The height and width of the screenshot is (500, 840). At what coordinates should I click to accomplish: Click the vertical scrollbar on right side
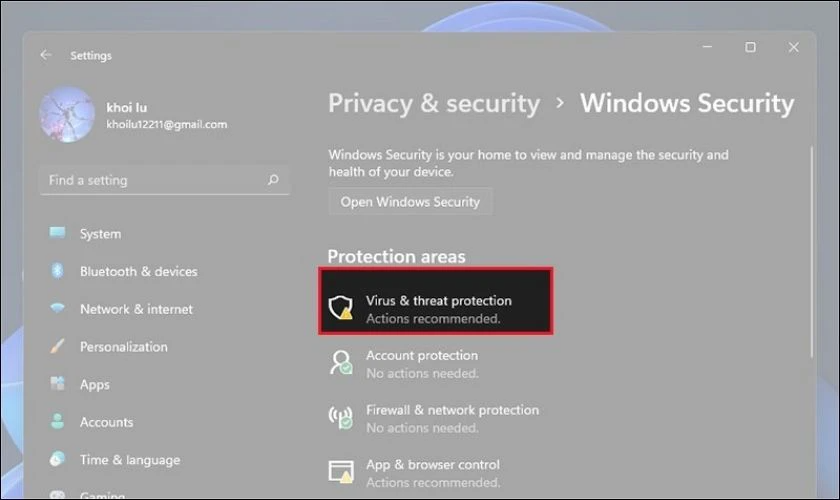click(812, 252)
